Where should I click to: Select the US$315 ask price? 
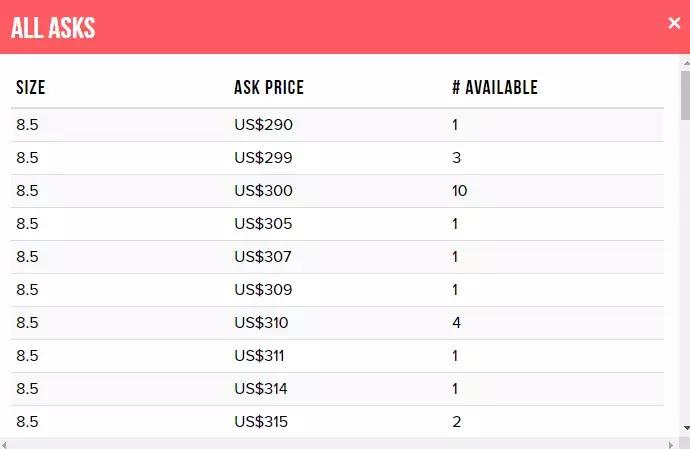pos(261,422)
